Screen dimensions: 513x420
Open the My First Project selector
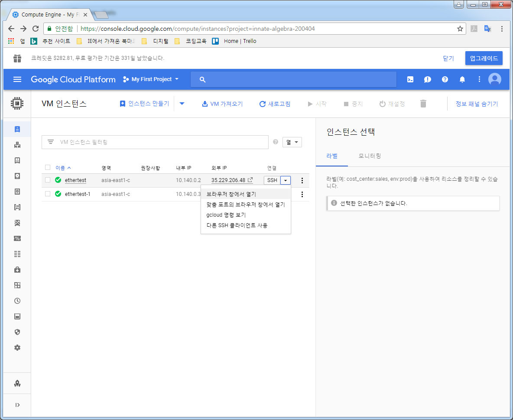(151, 79)
